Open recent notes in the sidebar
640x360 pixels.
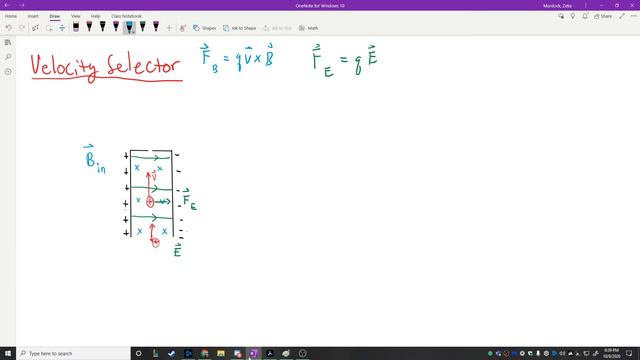coord(8,71)
